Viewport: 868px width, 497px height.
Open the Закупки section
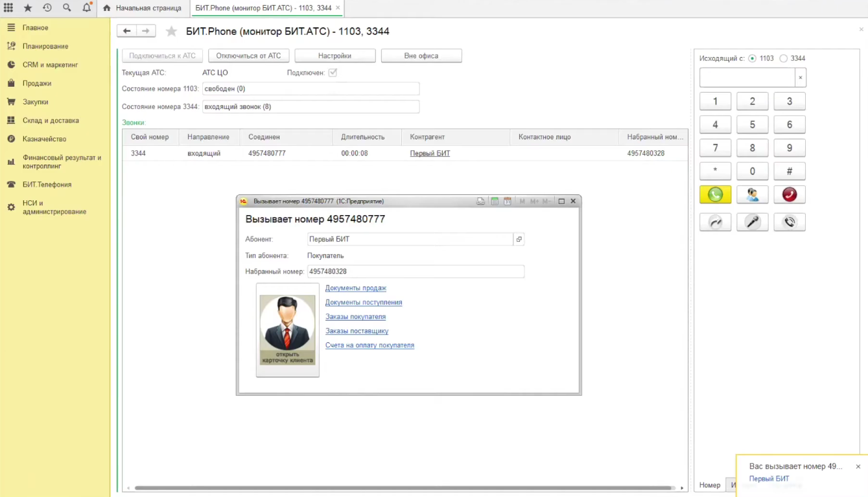pos(35,102)
